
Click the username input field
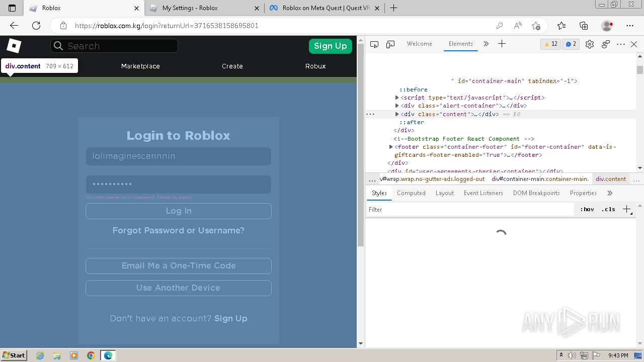click(x=179, y=156)
